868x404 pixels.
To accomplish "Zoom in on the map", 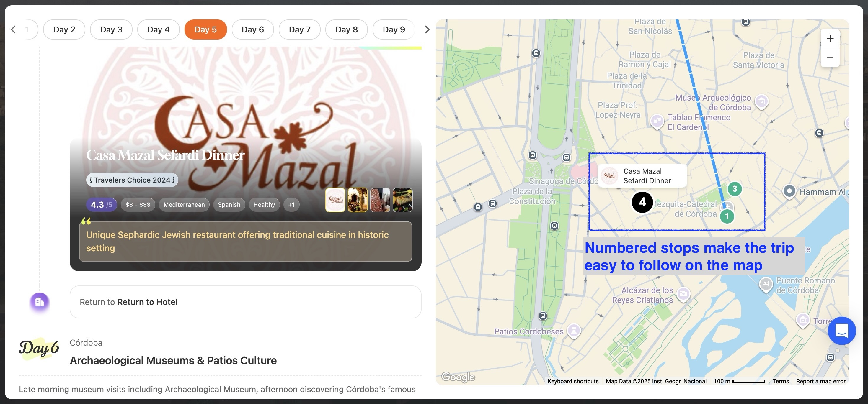I will [x=830, y=38].
